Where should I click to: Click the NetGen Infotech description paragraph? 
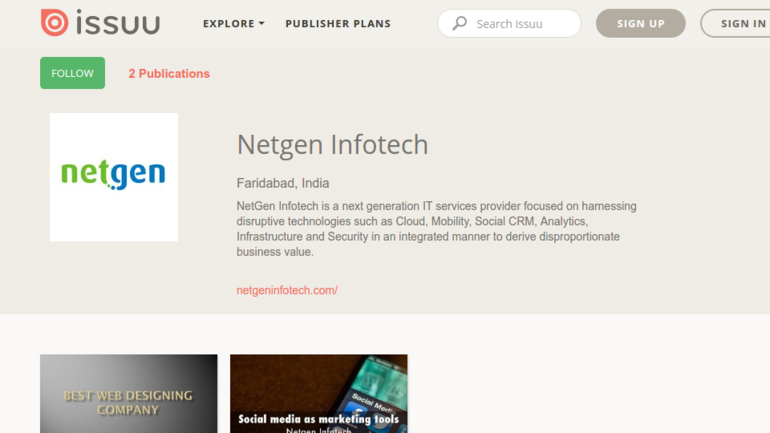point(436,229)
